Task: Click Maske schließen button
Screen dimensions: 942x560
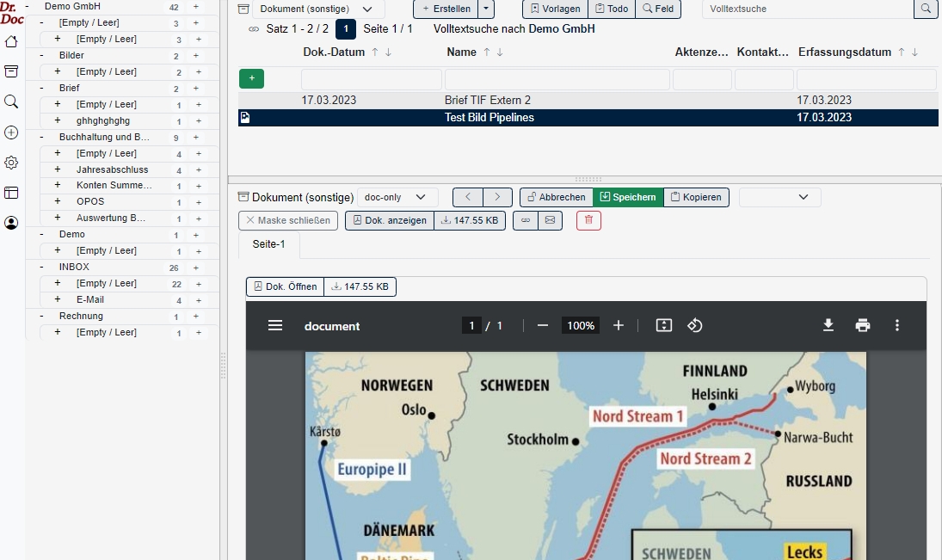Action: pyautogui.click(x=288, y=220)
